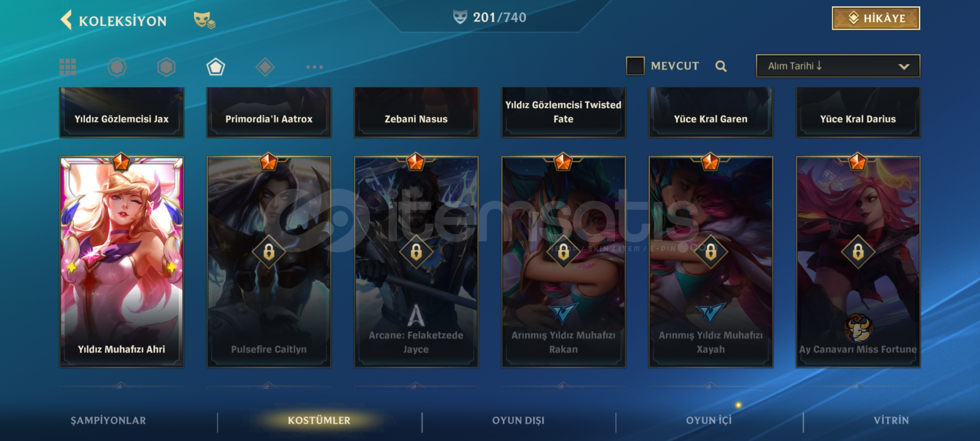
Task: Select the diamond rarity filter icon
Action: (265, 67)
